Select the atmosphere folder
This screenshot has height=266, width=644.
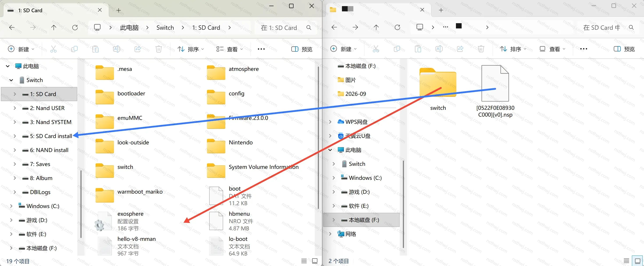pyautogui.click(x=233, y=72)
